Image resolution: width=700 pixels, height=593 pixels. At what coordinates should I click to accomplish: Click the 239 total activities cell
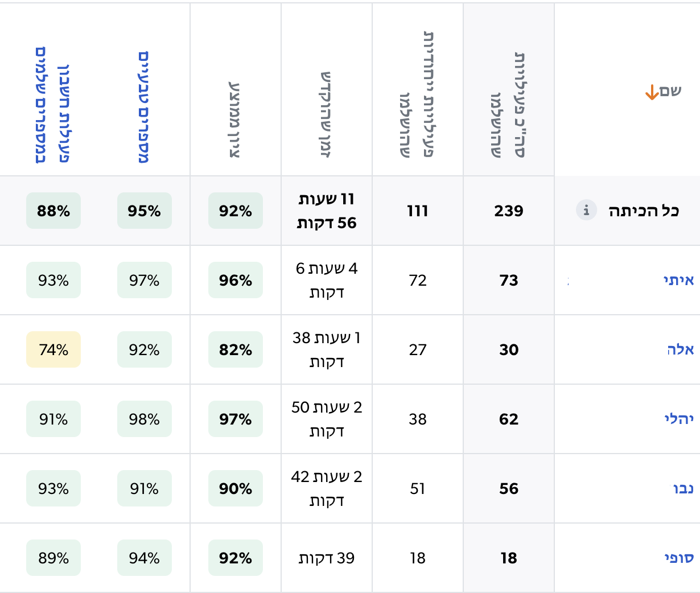(x=508, y=211)
